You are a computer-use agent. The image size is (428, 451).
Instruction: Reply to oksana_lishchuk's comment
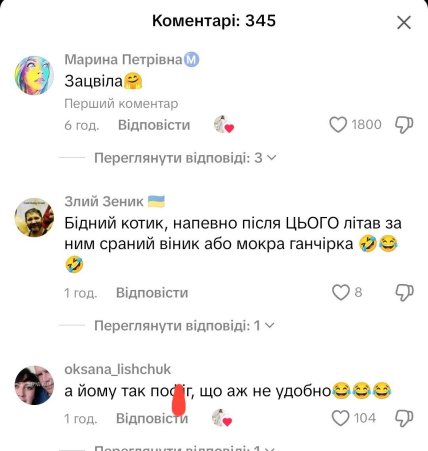pos(152,418)
